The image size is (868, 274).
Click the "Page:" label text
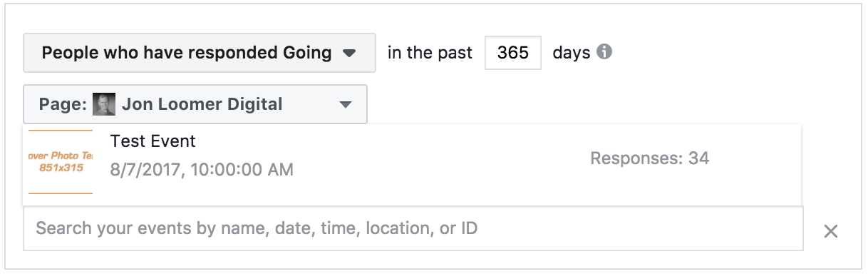tap(63, 104)
